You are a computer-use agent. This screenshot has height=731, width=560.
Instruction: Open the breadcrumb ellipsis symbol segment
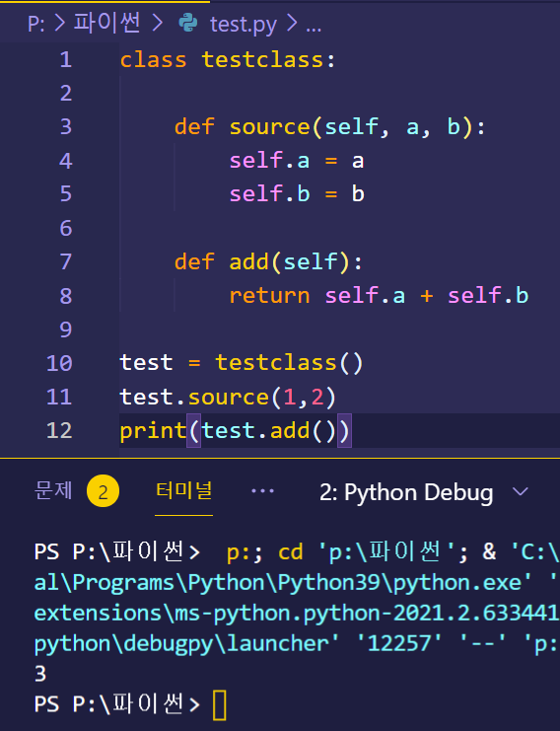[x=314, y=28]
